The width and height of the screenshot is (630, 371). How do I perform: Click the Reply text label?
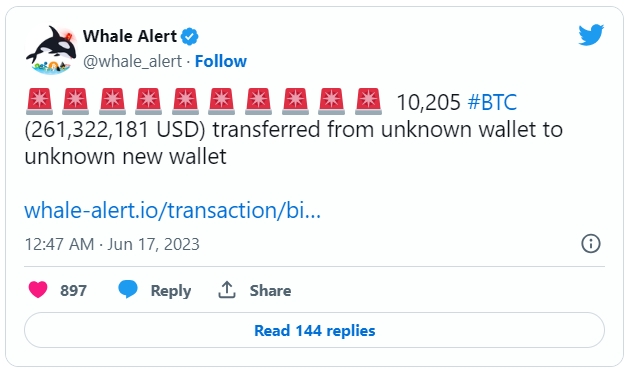click(171, 291)
